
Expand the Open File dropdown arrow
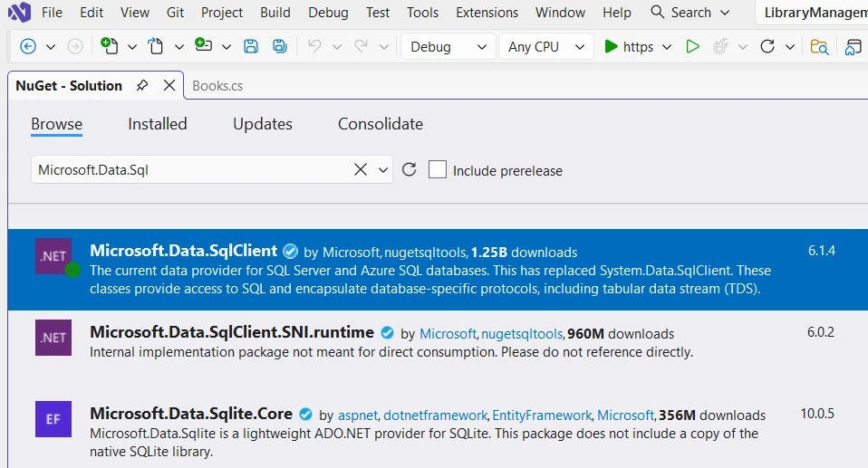coord(178,47)
